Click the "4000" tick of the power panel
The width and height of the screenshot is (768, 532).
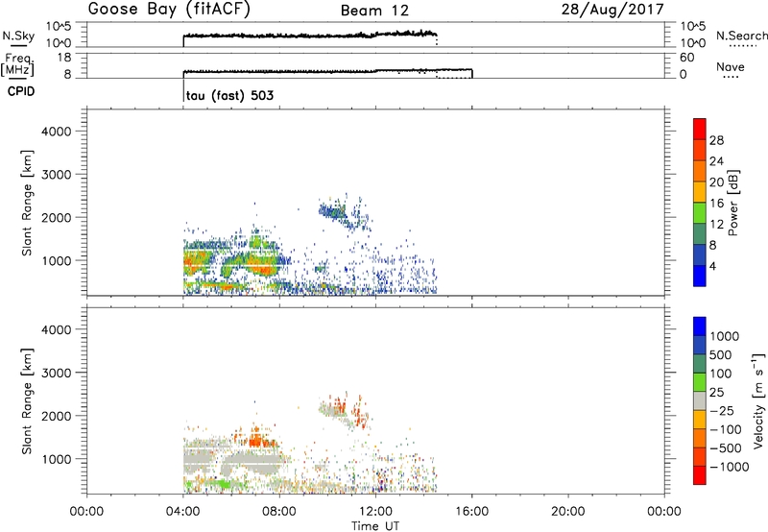[57, 132]
